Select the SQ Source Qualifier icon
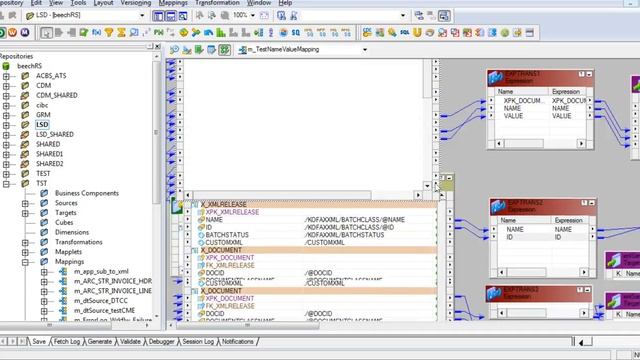This screenshot has height=360, width=640. pos(296,33)
